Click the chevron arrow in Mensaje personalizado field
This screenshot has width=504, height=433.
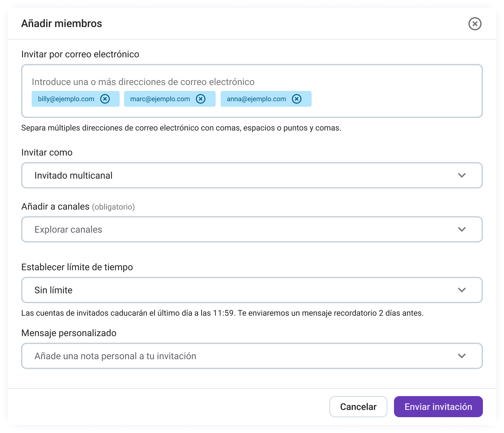pyautogui.click(x=462, y=356)
